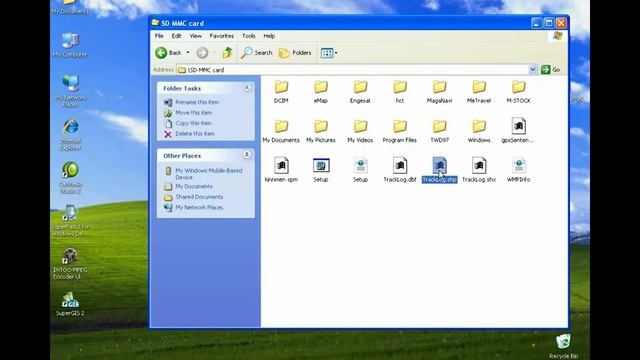This screenshot has width=640, height=360.
Task: Open the Edit menu
Action: pyautogui.click(x=176, y=36)
